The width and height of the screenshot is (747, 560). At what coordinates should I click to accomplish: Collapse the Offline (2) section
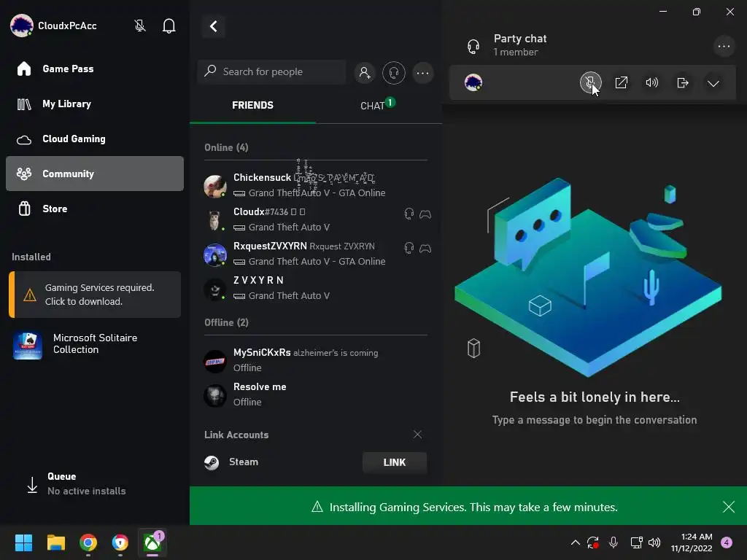(226, 323)
